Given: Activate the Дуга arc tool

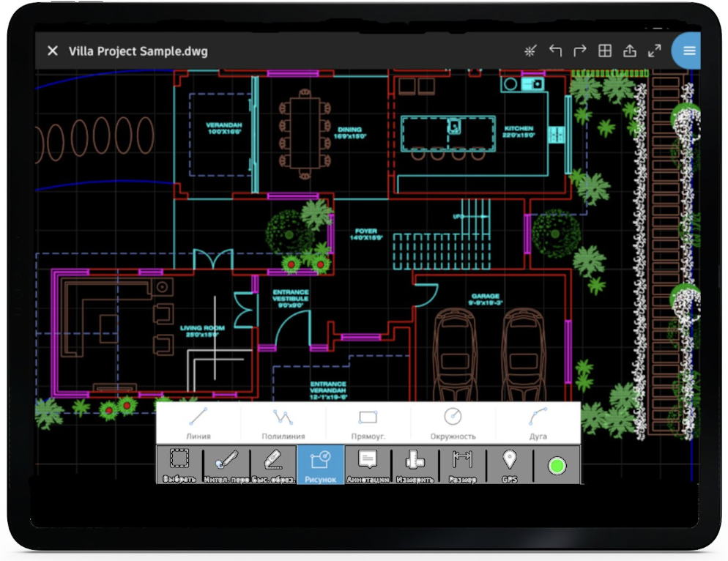Looking at the screenshot, I should (x=538, y=423).
